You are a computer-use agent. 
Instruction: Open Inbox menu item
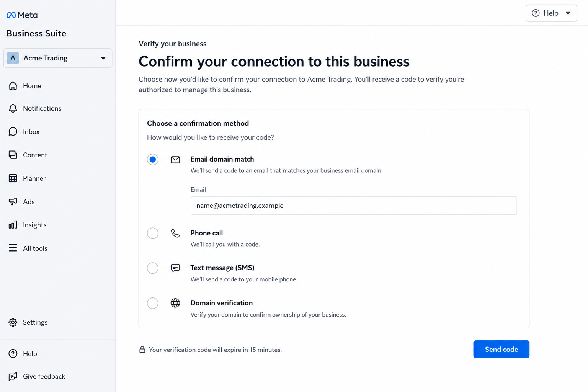[x=31, y=132]
